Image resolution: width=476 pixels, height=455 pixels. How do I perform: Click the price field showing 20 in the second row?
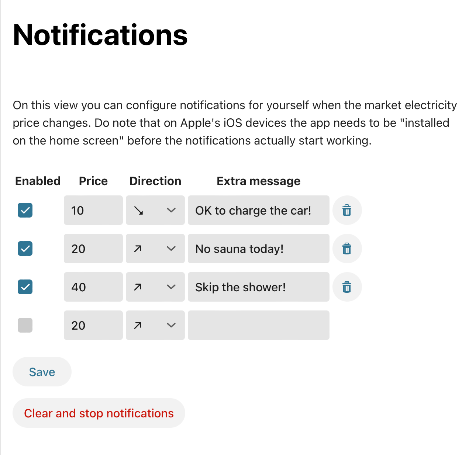[x=93, y=249]
